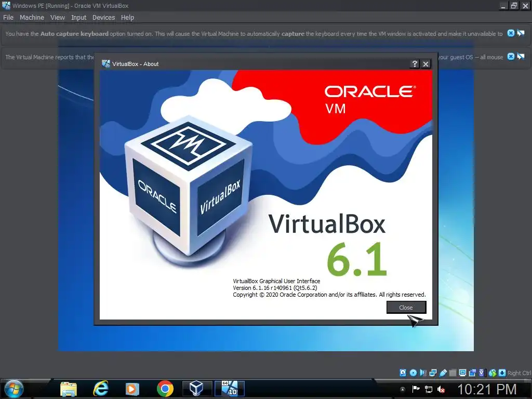Click the network tray icon

click(x=429, y=389)
